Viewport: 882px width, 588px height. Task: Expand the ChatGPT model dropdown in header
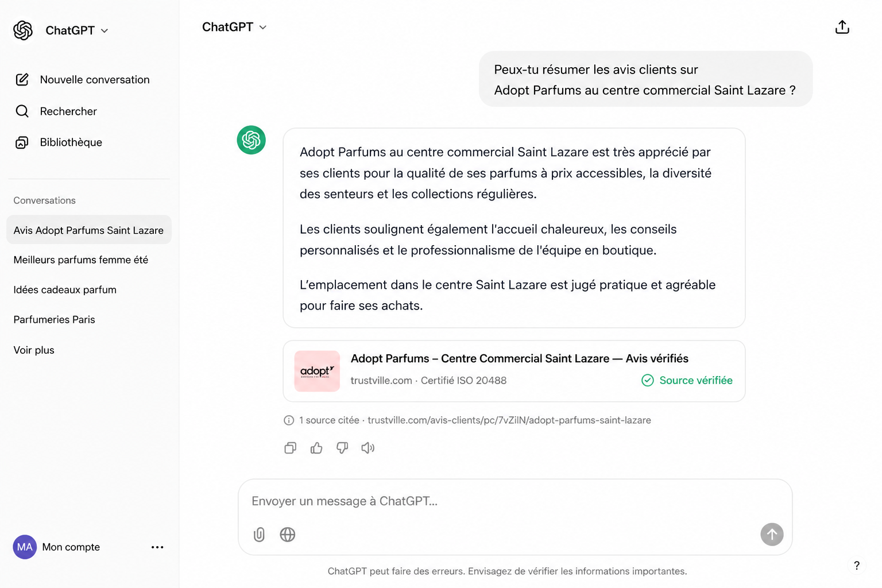tap(234, 27)
